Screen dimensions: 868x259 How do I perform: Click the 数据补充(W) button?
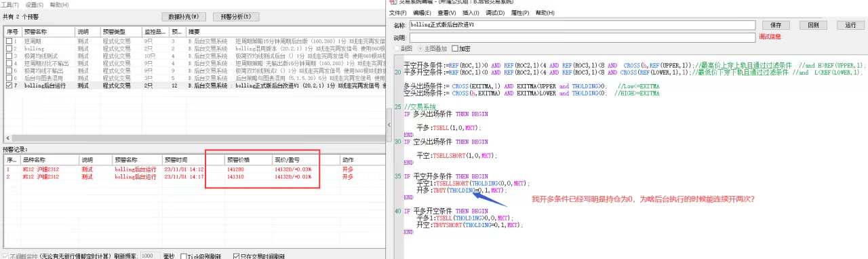(x=184, y=16)
